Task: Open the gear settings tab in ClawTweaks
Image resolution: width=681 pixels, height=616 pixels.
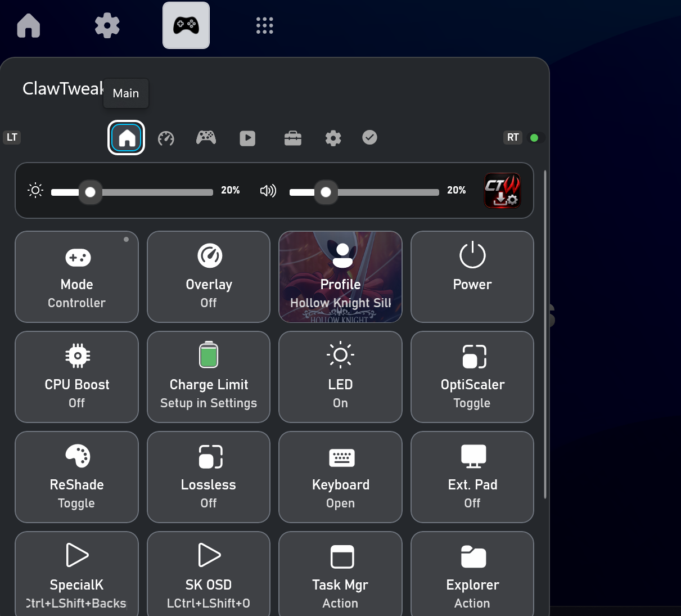Action: pos(333,138)
